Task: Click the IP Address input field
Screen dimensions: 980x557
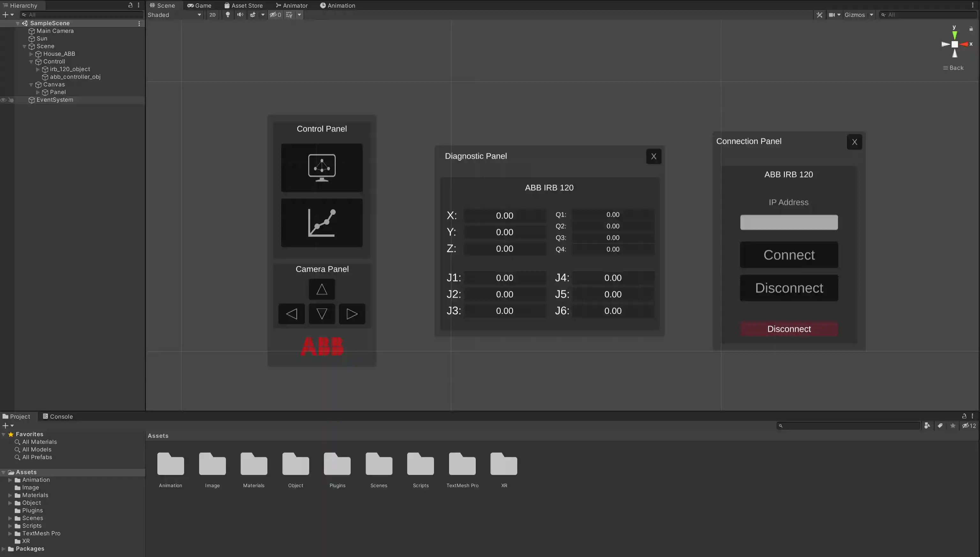Action: click(789, 222)
